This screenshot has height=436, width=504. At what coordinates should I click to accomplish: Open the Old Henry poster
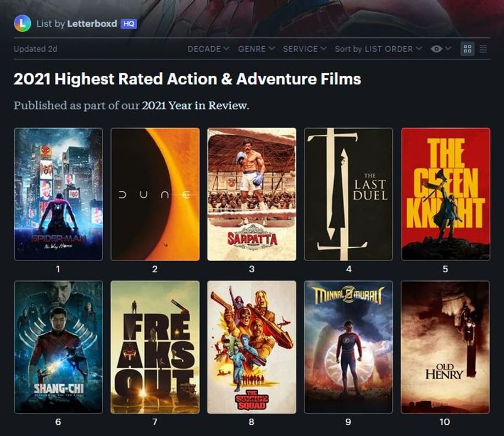click(445, 347)
